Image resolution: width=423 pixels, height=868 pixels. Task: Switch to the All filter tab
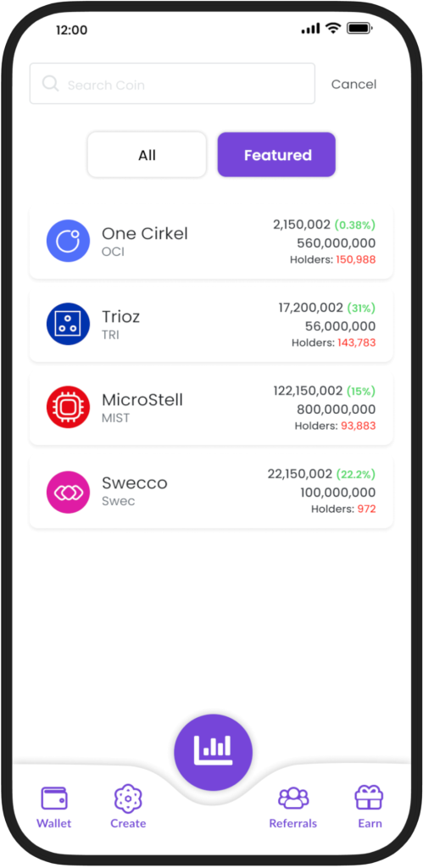point(147,155)
